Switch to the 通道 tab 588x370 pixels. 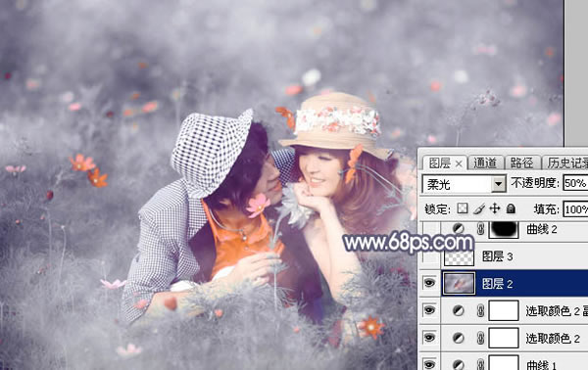tap(485, 162)
